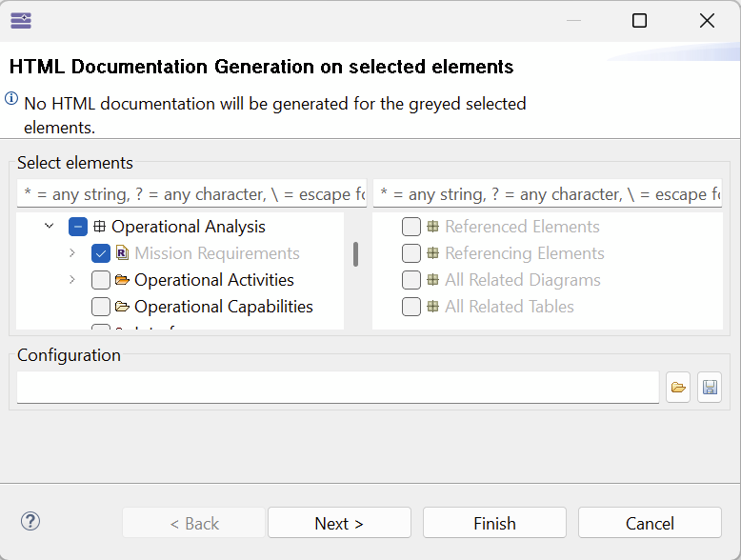Click the left element tree vertical scrollbar
Screen dimensions: 741x560
(355, 254)
